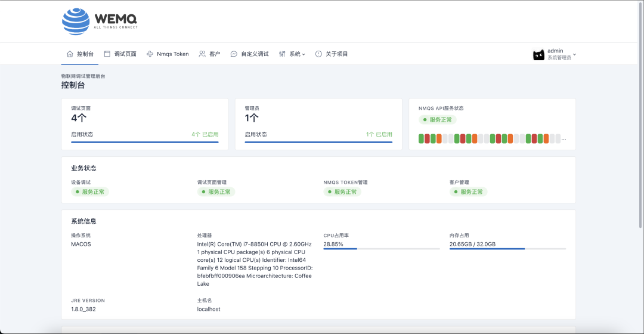Screen dimensions: 644x334
Task: Click the 20.65GB / 32.0GB memory value
Action: (x=472, y=244)
